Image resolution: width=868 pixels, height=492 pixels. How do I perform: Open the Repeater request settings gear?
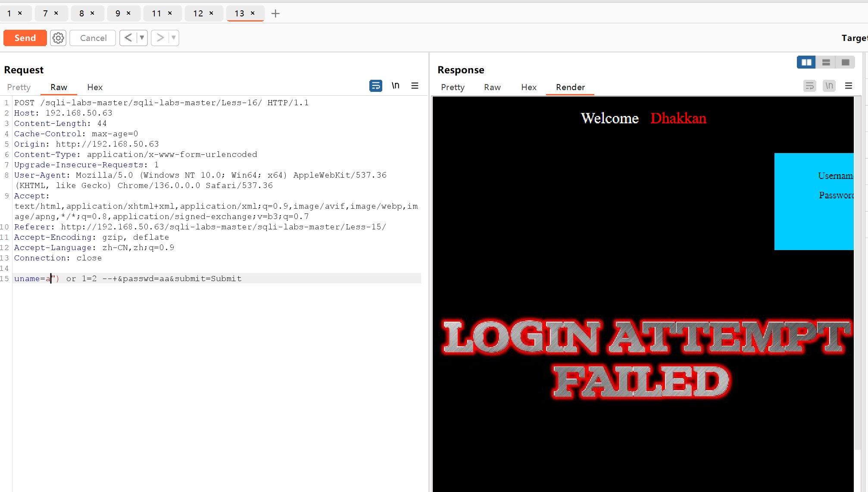pyautogui.click(x=58, y=38)
